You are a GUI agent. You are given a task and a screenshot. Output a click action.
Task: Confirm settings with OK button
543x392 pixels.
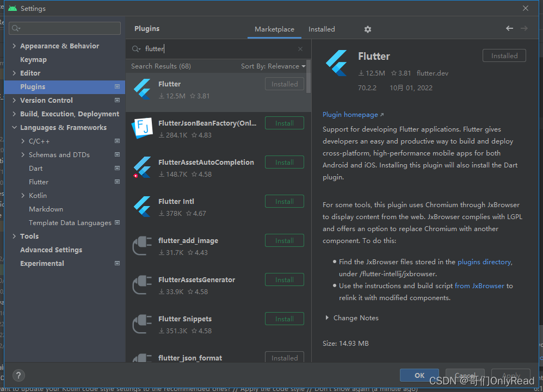[x=419, y=375]
